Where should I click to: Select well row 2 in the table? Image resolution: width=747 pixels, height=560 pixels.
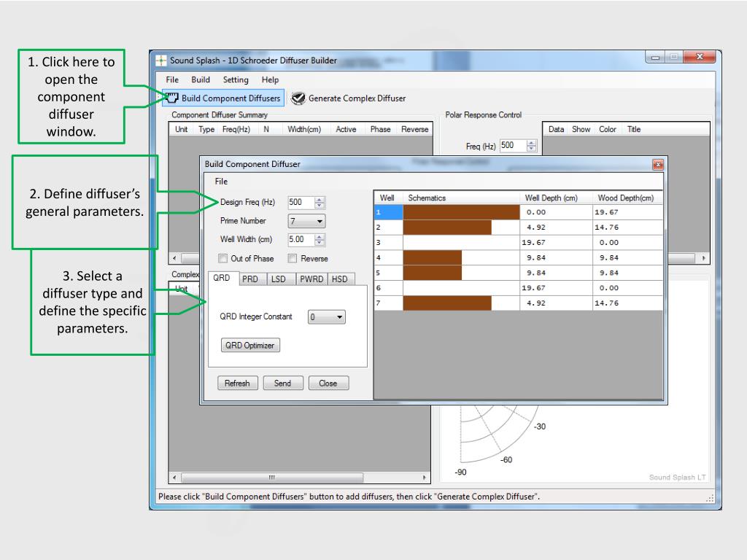coord(519,227)
